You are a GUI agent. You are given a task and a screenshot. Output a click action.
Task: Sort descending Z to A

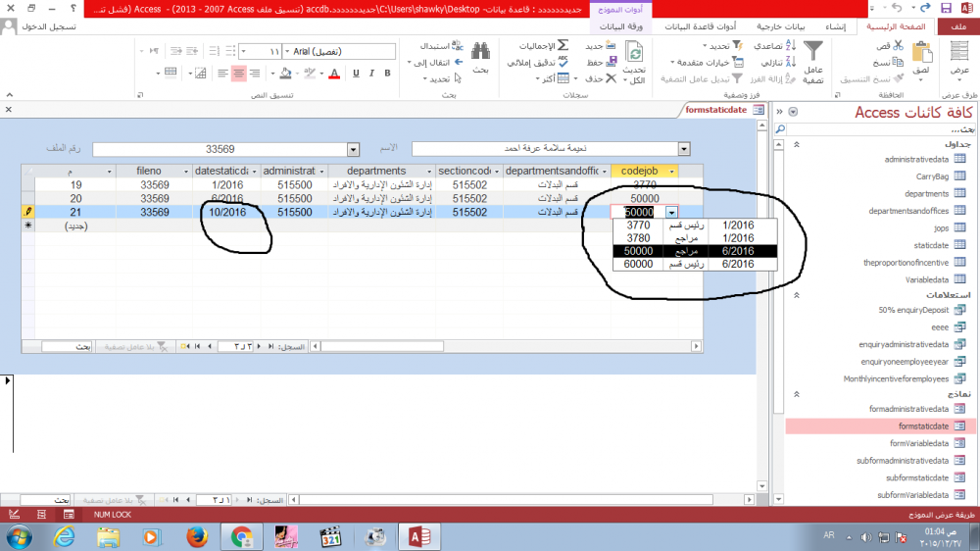click(x=778, y=62)
